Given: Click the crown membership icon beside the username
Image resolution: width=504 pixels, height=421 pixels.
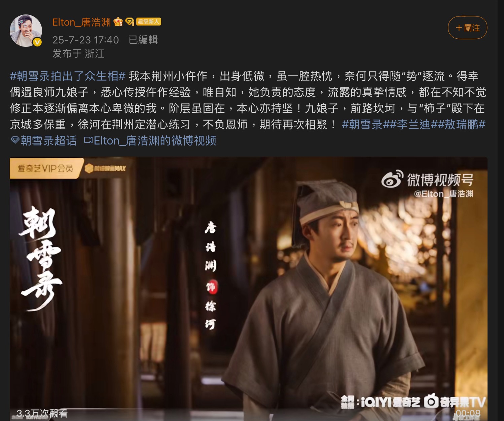Looking at the screenshot, I should click(118, 22).
